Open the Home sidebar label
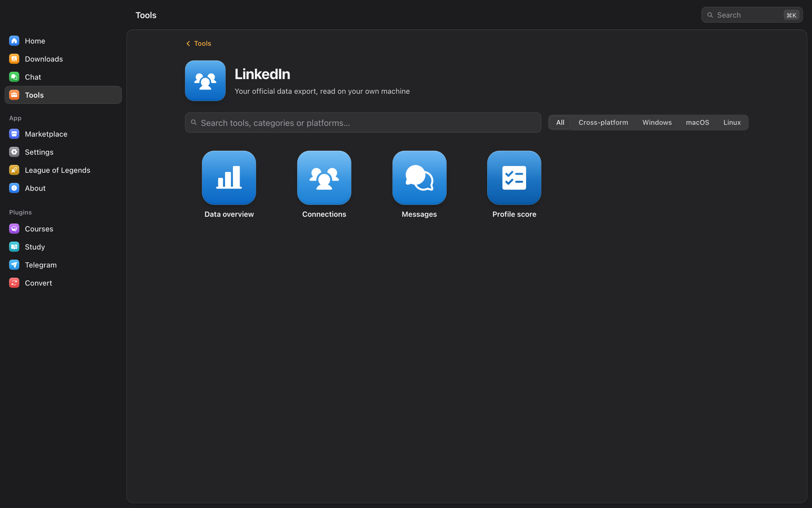The height and width of the screenshot is (508, 812). (x=35, y=41)
